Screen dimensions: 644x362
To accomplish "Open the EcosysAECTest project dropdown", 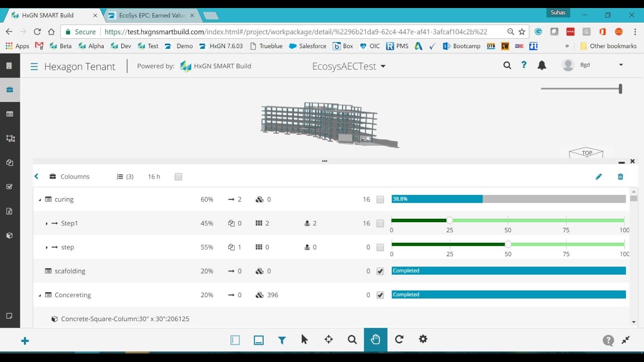I will pyautogui.click(x=349, y=66).
